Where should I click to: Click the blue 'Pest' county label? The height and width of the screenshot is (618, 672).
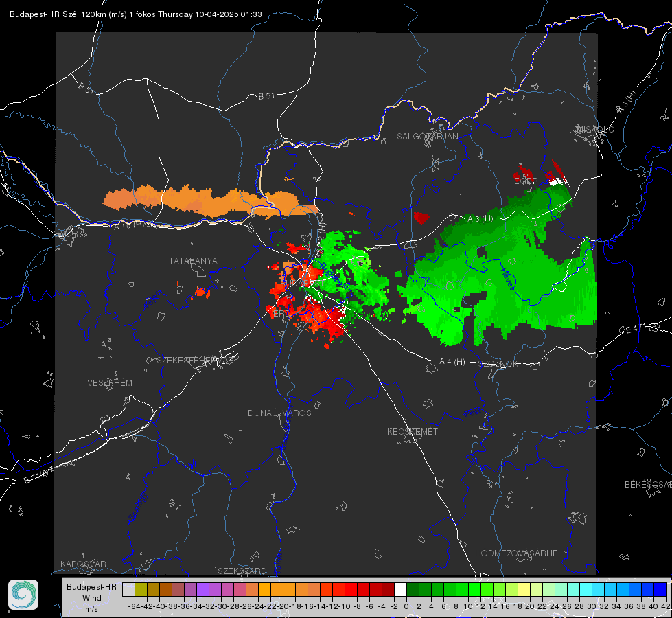[x=472, y=413]
